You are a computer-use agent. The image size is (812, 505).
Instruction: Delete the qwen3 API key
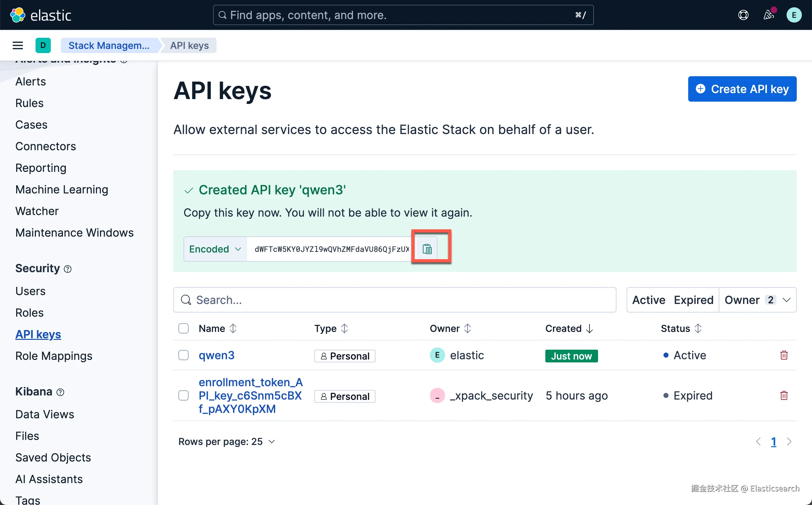coord(784,355)
